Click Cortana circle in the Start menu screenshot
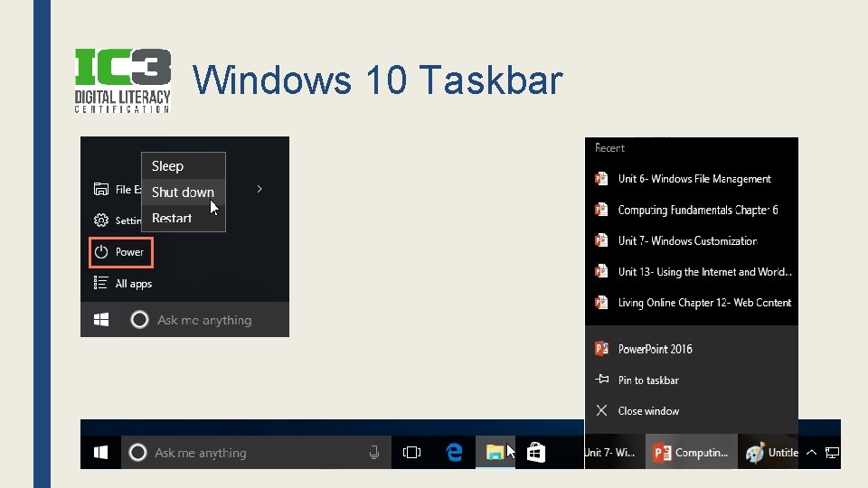The image size is (868, 488). coord(139,319)
